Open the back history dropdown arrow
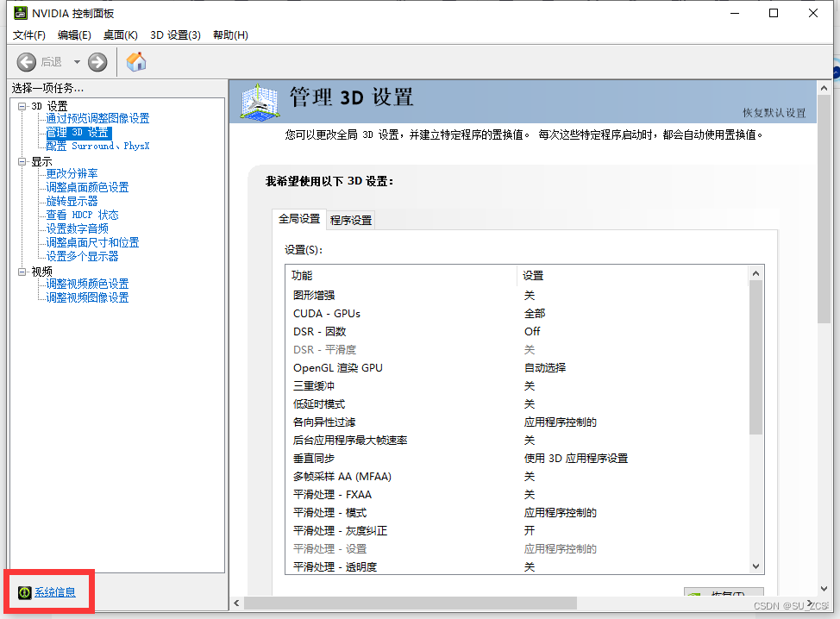 point(77,62)
